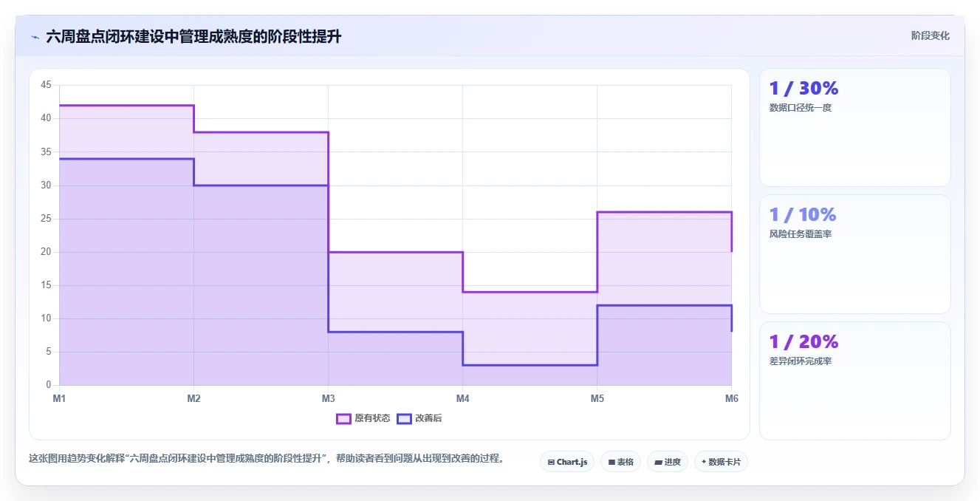
Task: Click the 25 y-axis tick label
Action: (x=46, y=219)
